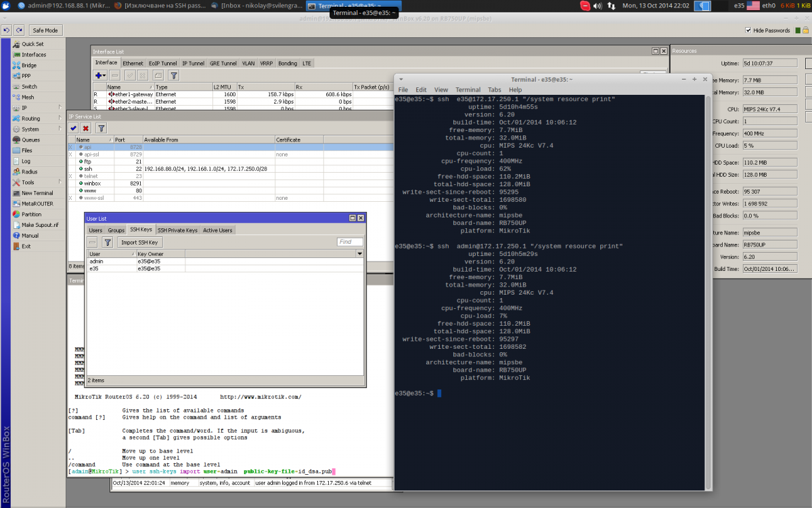
Task: Open Queues from the WinBox sidebar
Action: point(30,140)
